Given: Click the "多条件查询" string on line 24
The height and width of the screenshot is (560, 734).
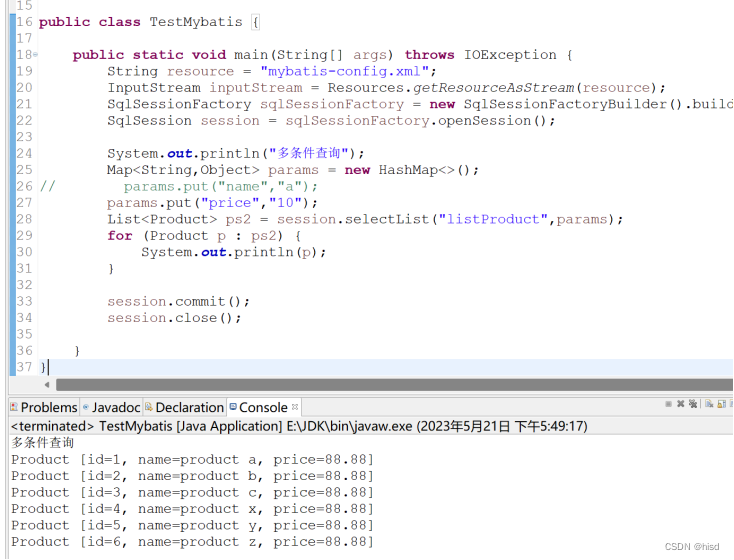Looking at the screenshot, I should 308,153.
